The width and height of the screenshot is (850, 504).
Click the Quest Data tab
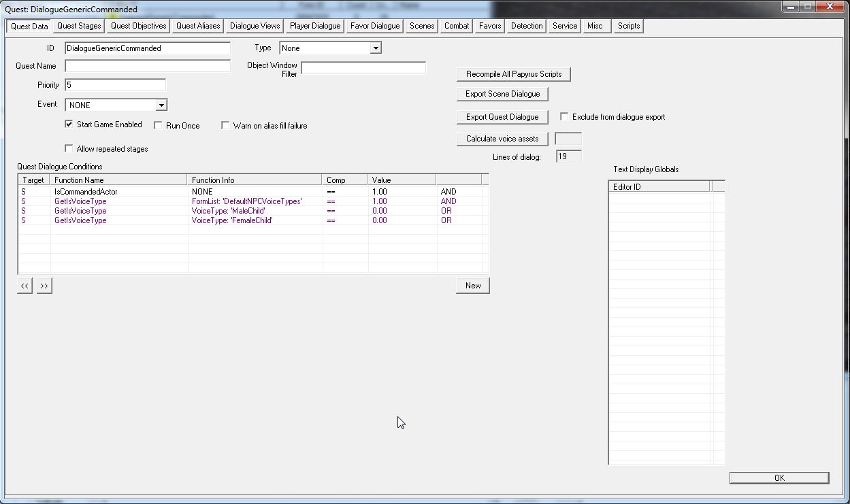29,27
